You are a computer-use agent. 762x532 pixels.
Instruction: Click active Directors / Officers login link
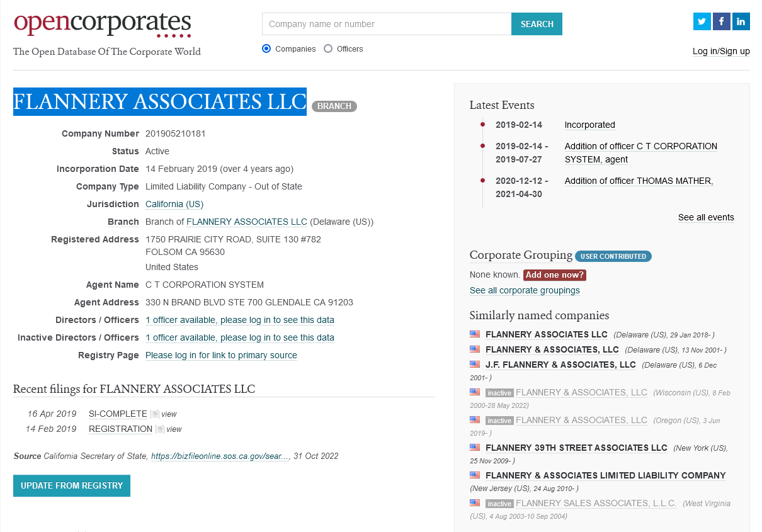(x=240, y=320)
